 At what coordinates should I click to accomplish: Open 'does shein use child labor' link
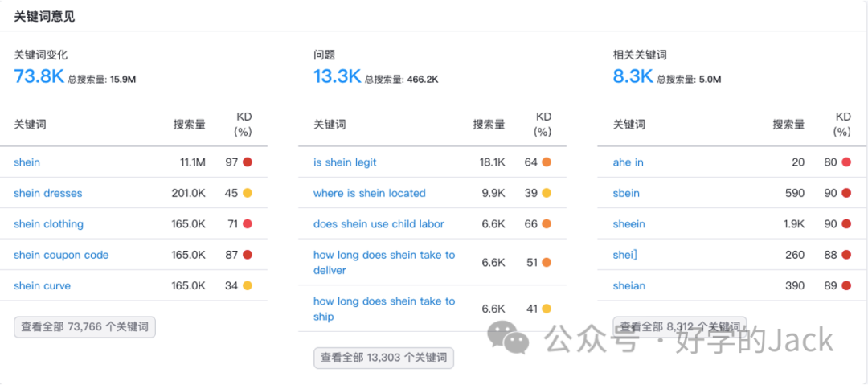[379, 224]
